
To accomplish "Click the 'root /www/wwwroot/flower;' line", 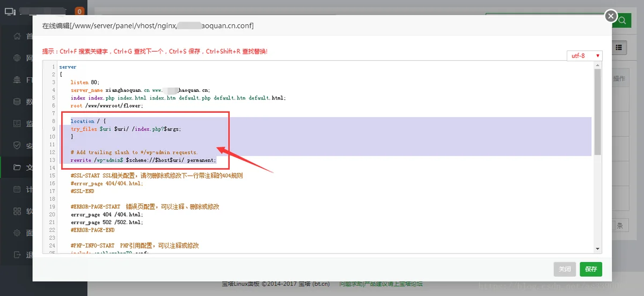I will [x=107, y=106].
